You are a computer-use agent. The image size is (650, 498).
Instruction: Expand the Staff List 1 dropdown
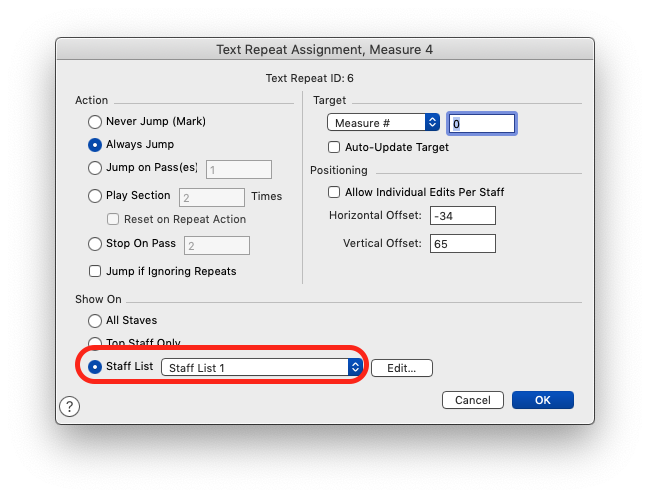click(x=262, y=368)
